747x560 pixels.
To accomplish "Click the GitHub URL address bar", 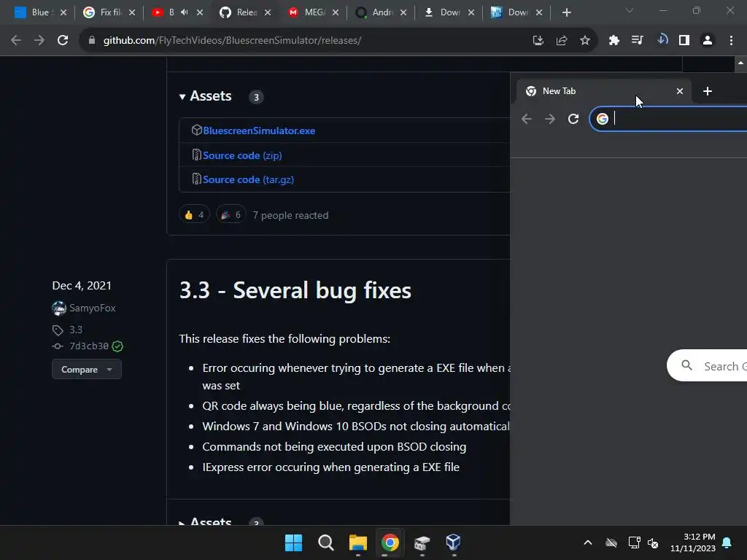I will 305,41.
